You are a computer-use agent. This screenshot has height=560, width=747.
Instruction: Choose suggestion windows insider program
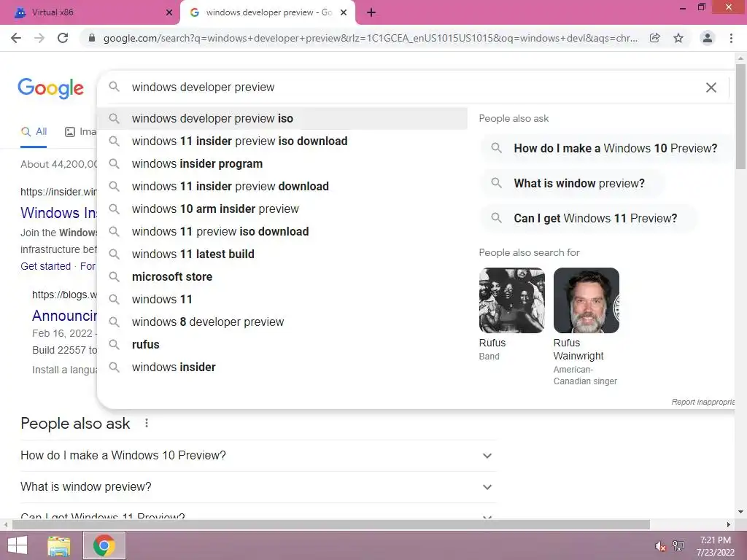coord(282,163)
